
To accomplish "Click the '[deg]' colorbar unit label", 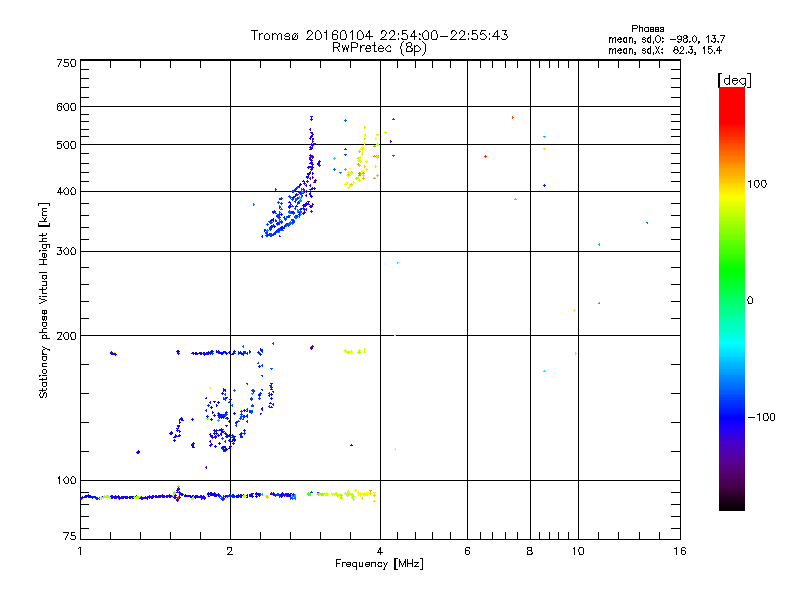I will tap(734, 80).
